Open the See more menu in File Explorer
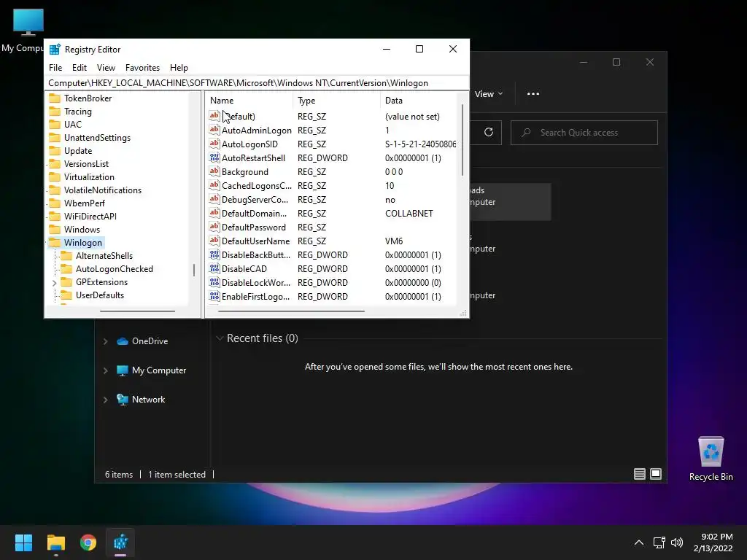This screenshot has width=747, height=560. click(533, 94)
